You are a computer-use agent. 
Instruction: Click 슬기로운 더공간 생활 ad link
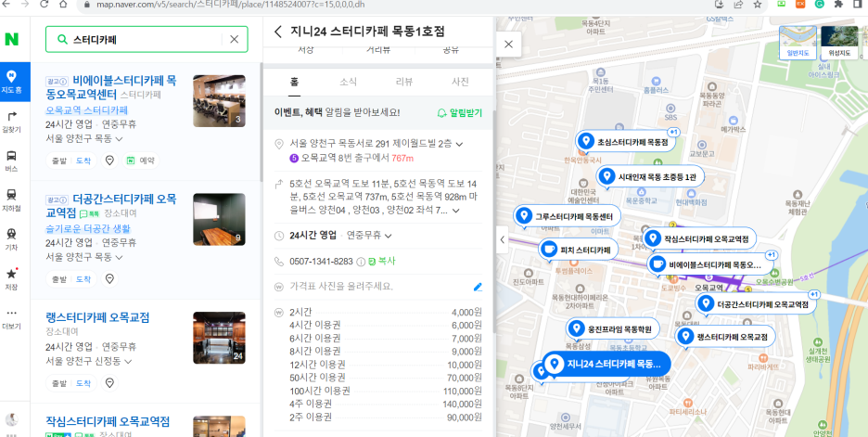[x=87, y=229]
